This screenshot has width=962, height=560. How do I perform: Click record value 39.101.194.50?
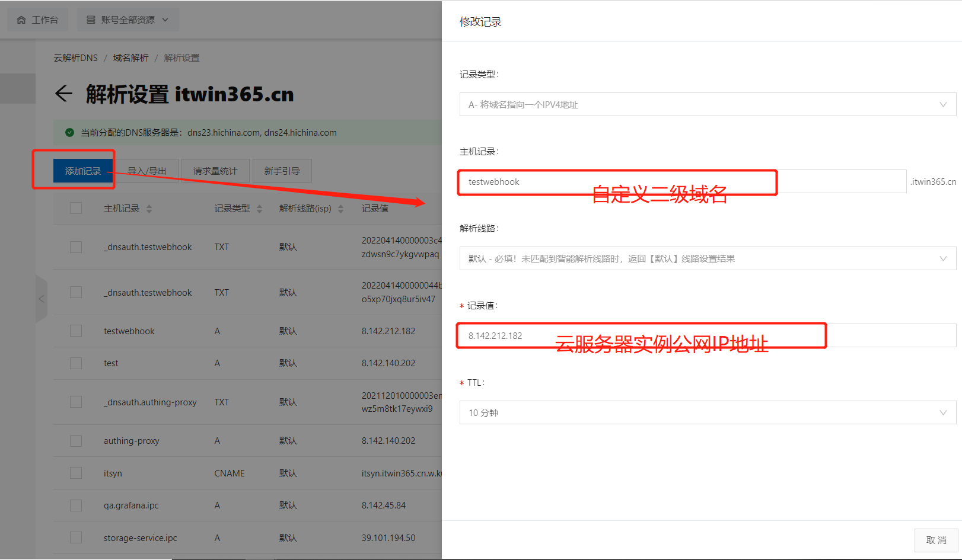[388, 538]
